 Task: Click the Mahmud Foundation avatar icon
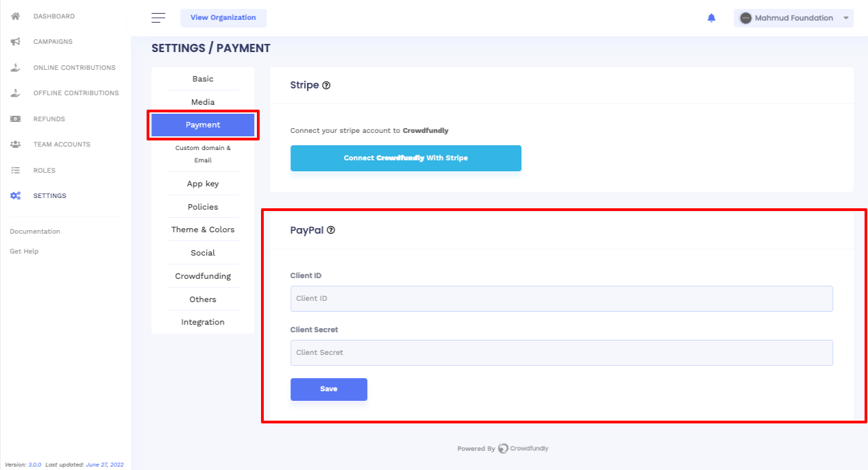(745, 18)
